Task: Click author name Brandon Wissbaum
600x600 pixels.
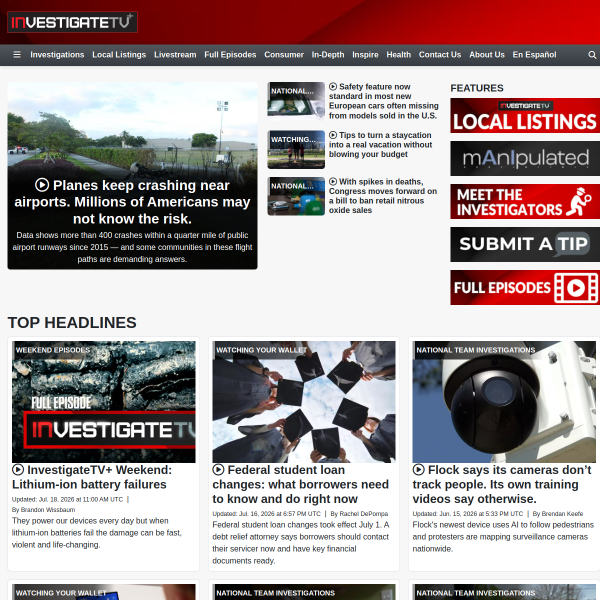Action: pos(48,510)
